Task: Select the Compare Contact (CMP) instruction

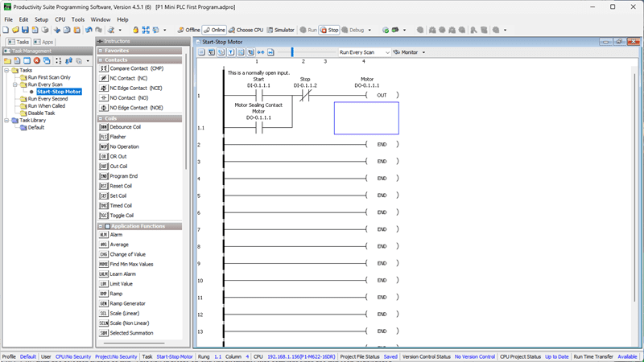Action: pos(136,69)
